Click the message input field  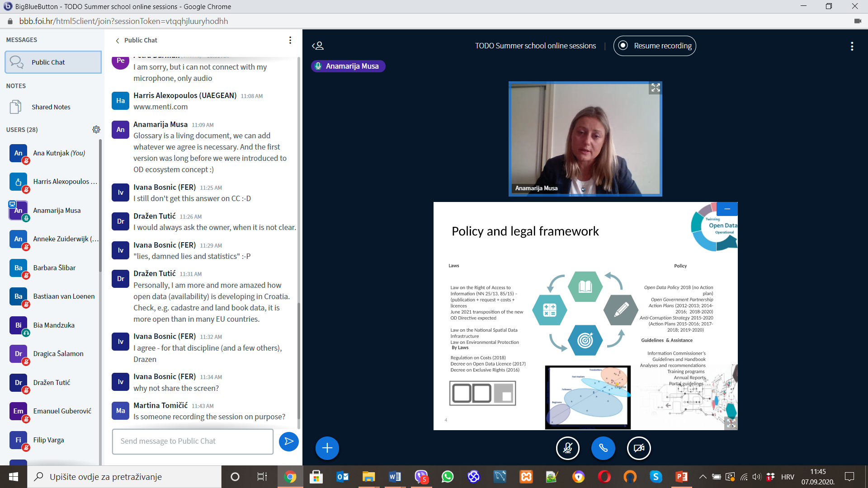tap(193, 441)
